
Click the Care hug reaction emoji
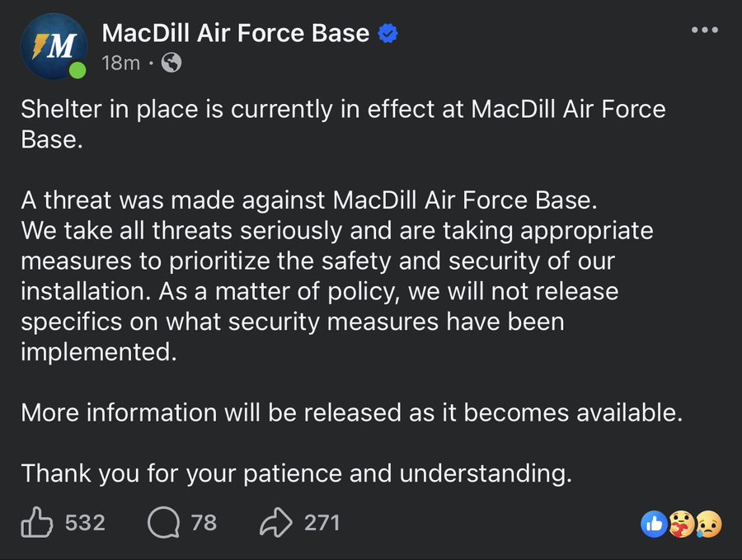680,523
